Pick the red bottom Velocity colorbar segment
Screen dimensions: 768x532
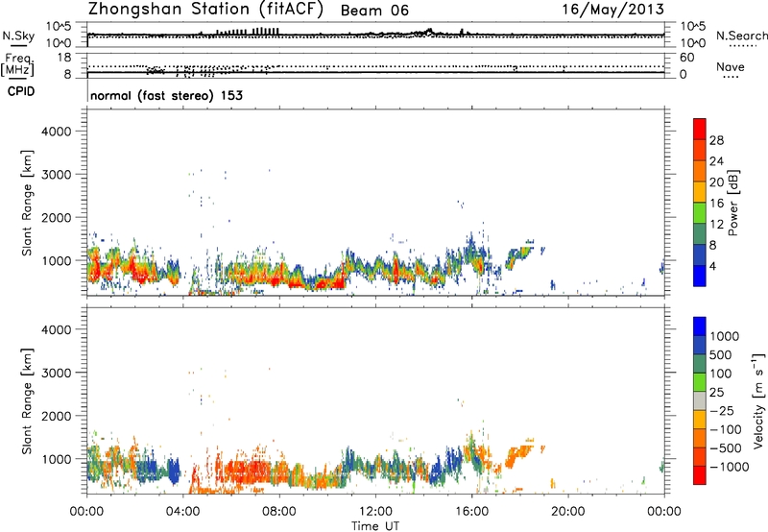tap(700, 475)
